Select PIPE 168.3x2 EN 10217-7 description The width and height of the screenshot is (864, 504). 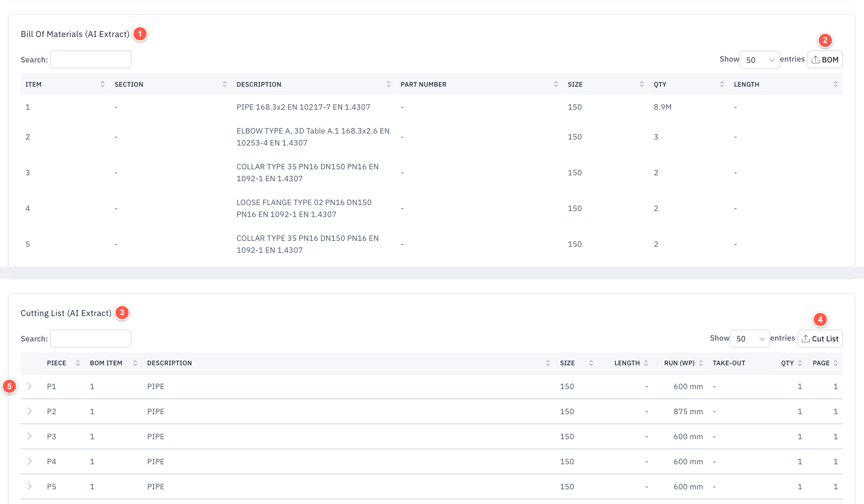[x=303, y=107]
